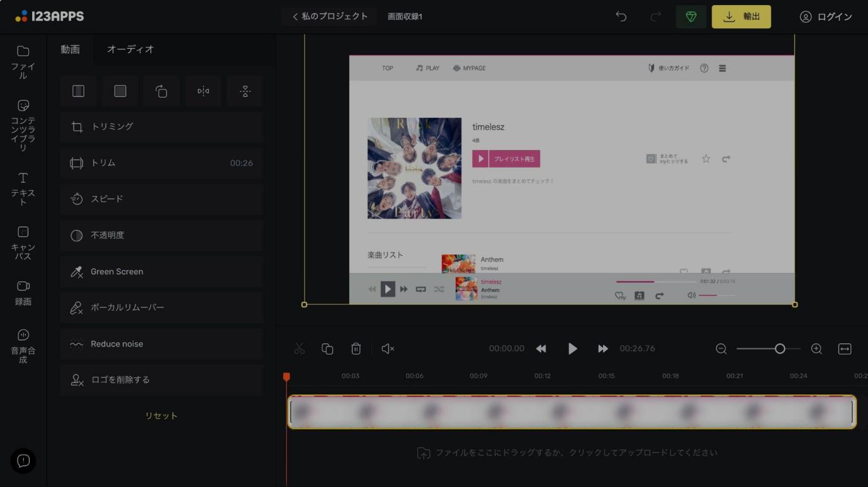Rewind with the skip-back button
This screenshot has height=487, width=868.
541,348
